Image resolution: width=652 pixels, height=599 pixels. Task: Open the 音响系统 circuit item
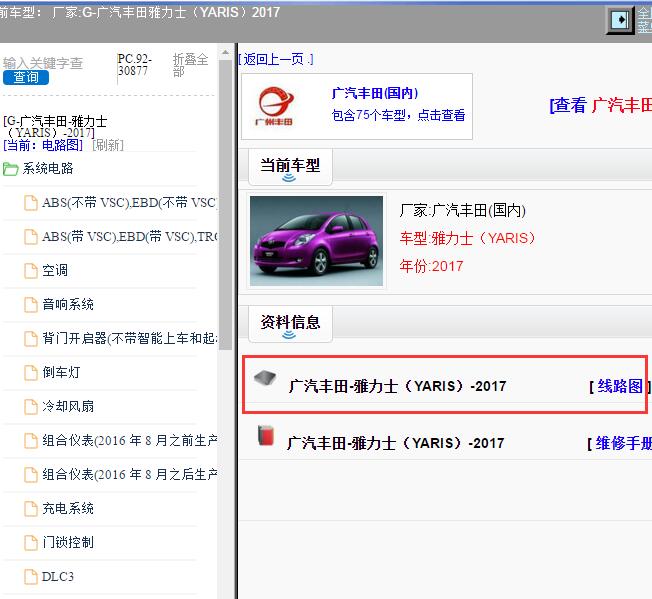click(68, 304)
